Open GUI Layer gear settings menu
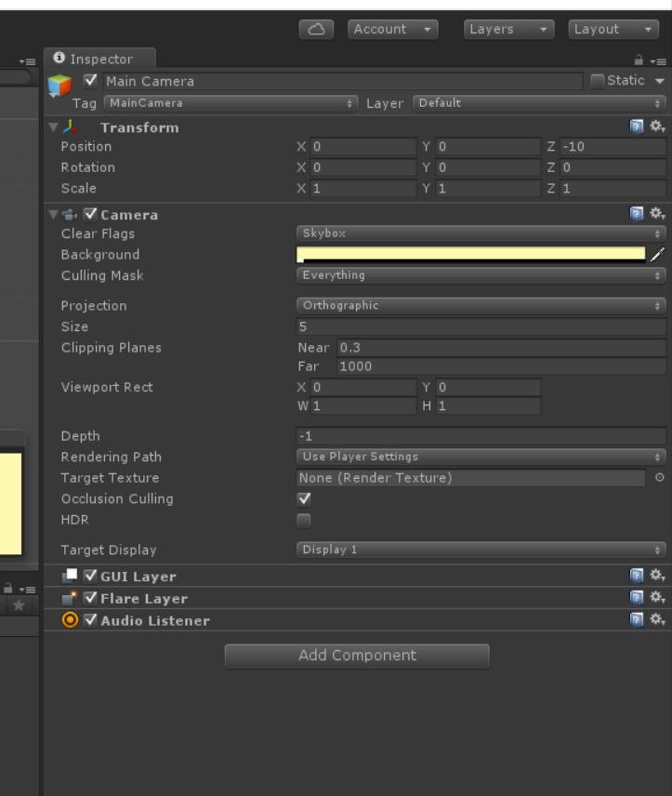This screenshot has height=796, width=672. coord(657,576)
